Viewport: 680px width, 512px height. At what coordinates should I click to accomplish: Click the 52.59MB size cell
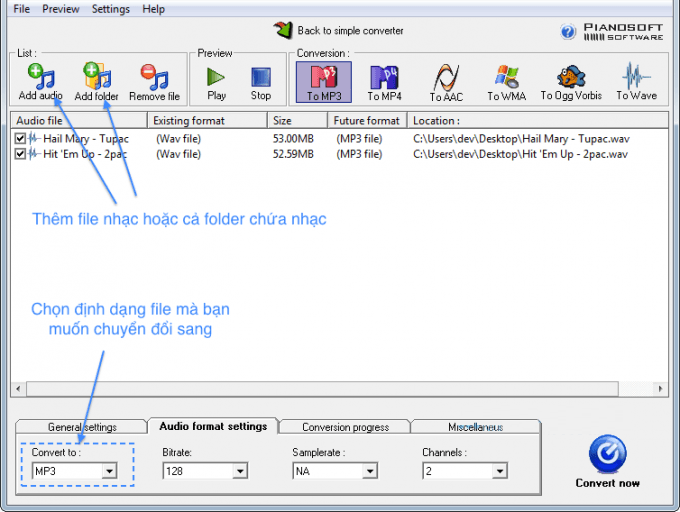(293, 154)
